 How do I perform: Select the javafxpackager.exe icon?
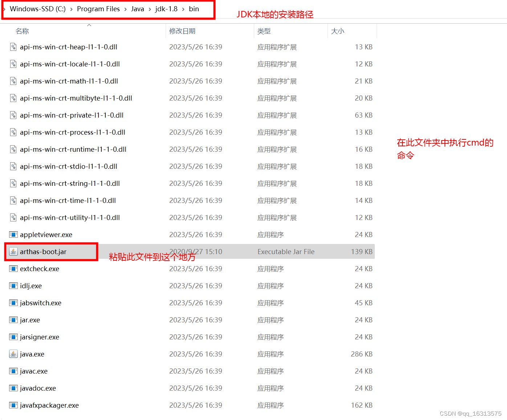[x=13, y=405]
